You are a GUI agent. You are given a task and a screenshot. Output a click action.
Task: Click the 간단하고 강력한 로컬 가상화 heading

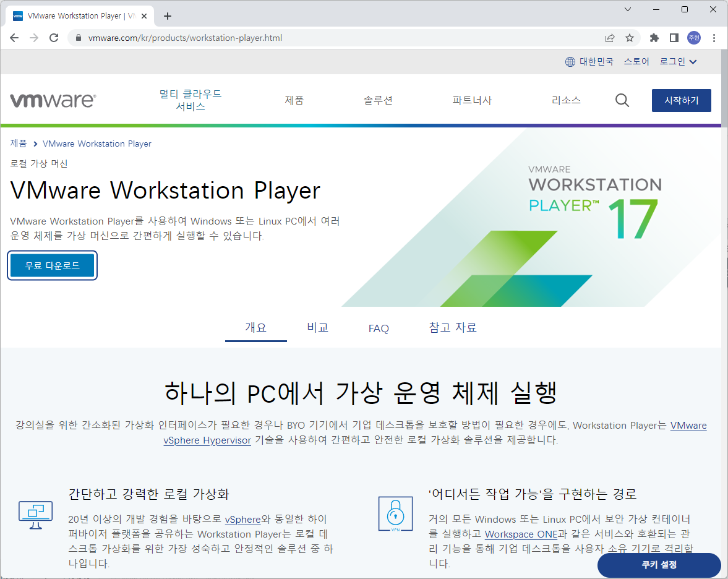tap(149, 494)
